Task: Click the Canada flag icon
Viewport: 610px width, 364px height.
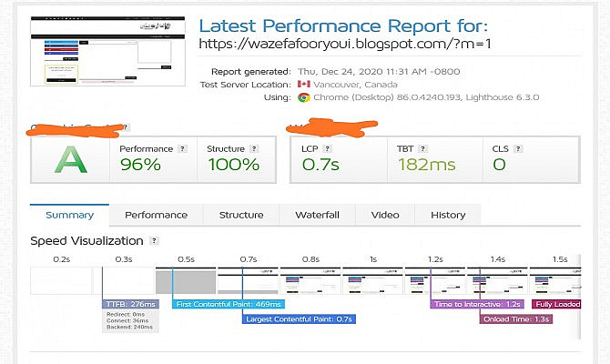Action: point(304,85)
